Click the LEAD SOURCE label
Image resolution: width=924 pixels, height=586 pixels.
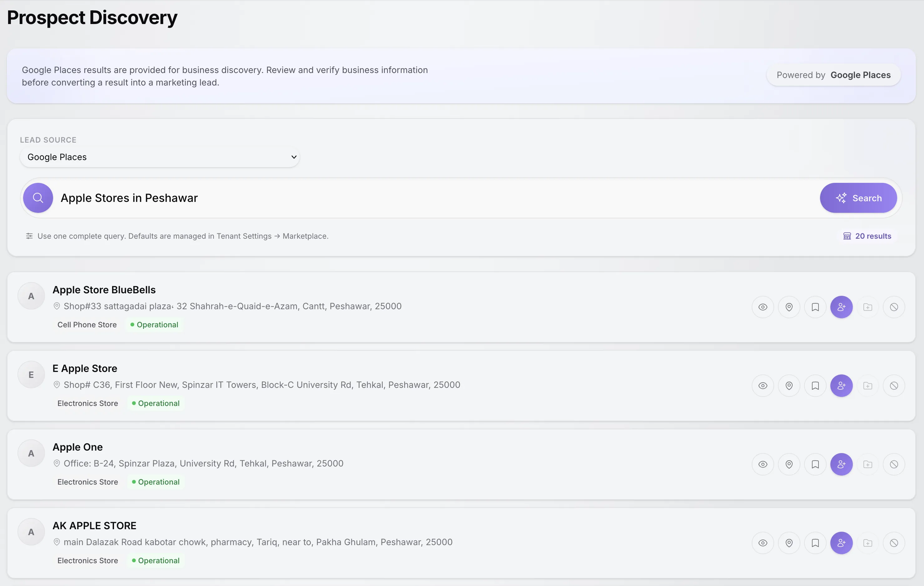click(48, 140)
